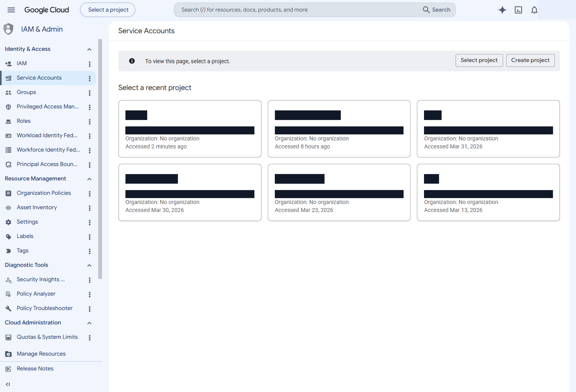Activate Cloud Shell terminal icon

click(x=518, y=10)
